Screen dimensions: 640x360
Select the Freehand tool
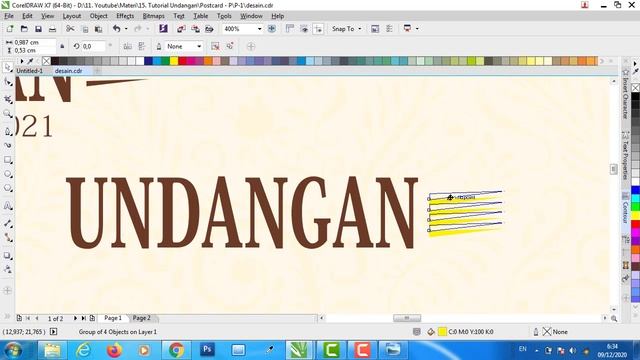click(x=7, y=131)
